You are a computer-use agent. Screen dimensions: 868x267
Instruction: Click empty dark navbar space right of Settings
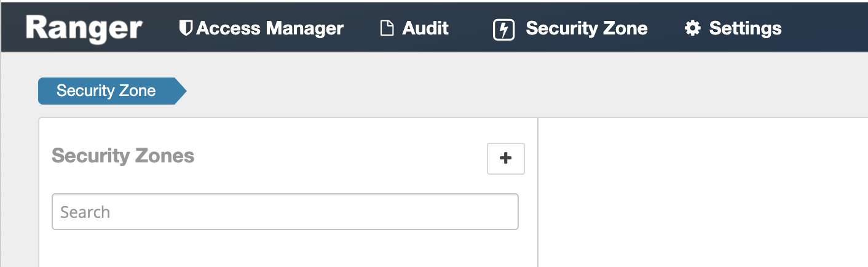coord(824,28)
